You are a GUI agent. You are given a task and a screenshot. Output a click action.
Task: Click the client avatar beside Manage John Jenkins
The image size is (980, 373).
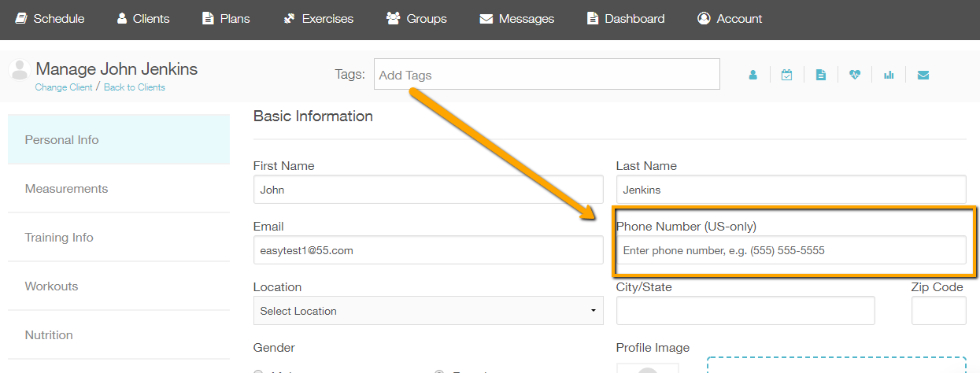click(x=20, y=68)
